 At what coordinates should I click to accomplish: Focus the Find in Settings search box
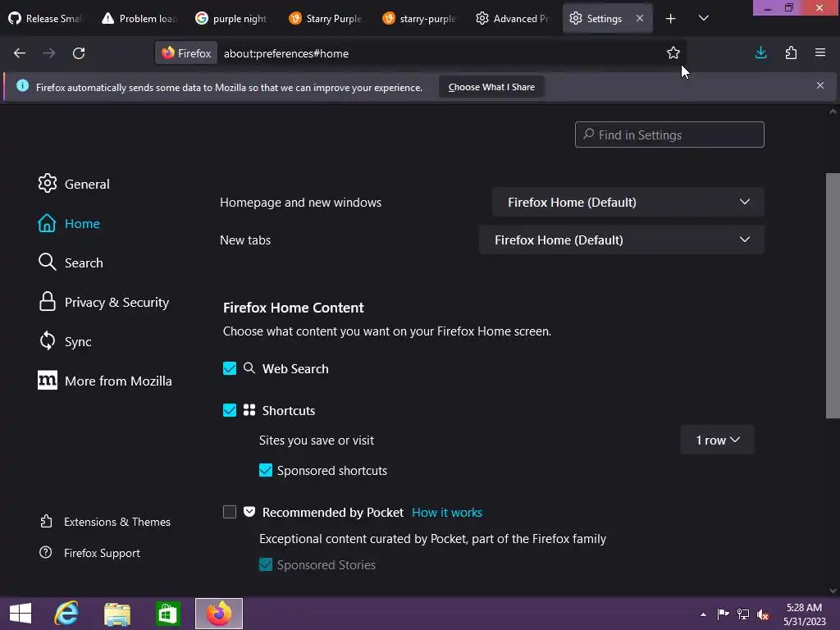tap(669, 135)
